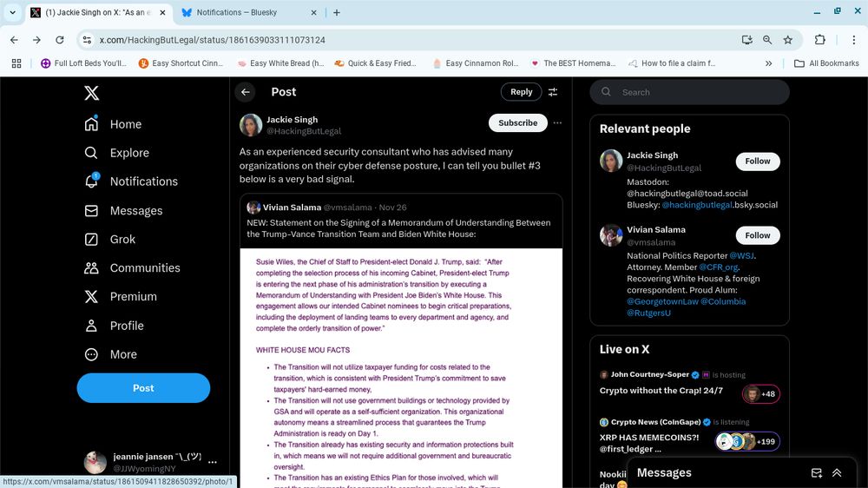Click the zoom magnifier icon
Screen dimensions: 868x488
point(767,40)
